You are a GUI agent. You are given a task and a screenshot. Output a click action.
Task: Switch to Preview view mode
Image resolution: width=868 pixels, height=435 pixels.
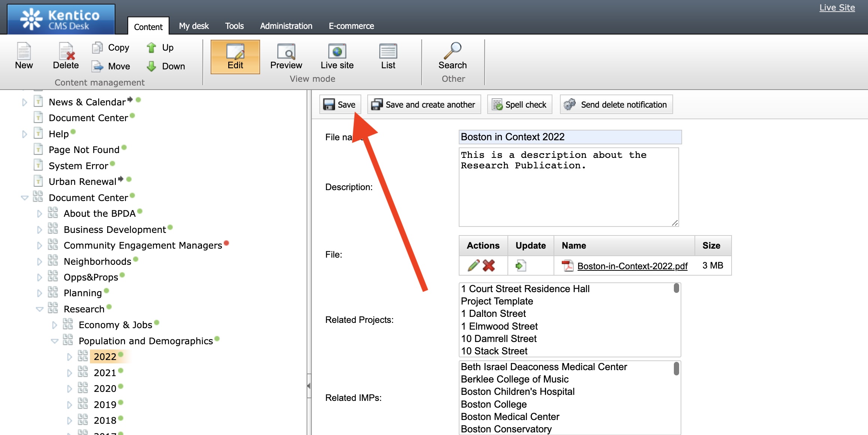coord(286,52)
